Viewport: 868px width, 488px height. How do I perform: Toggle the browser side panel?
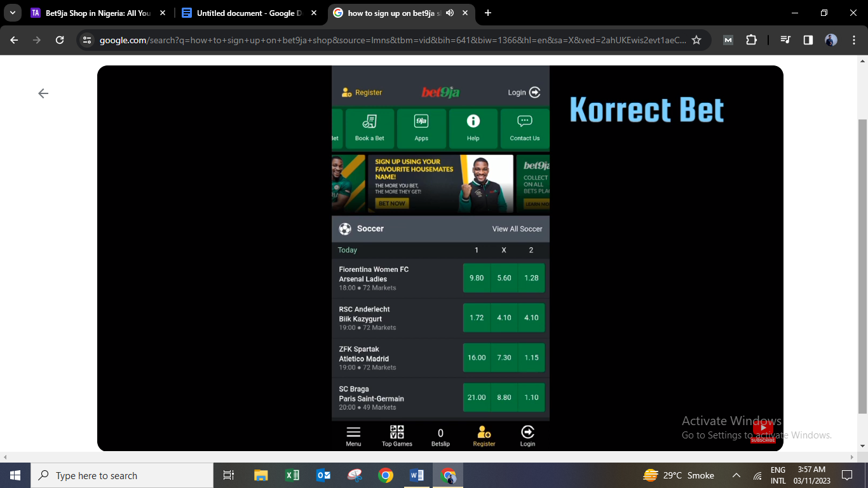[808, 40]
